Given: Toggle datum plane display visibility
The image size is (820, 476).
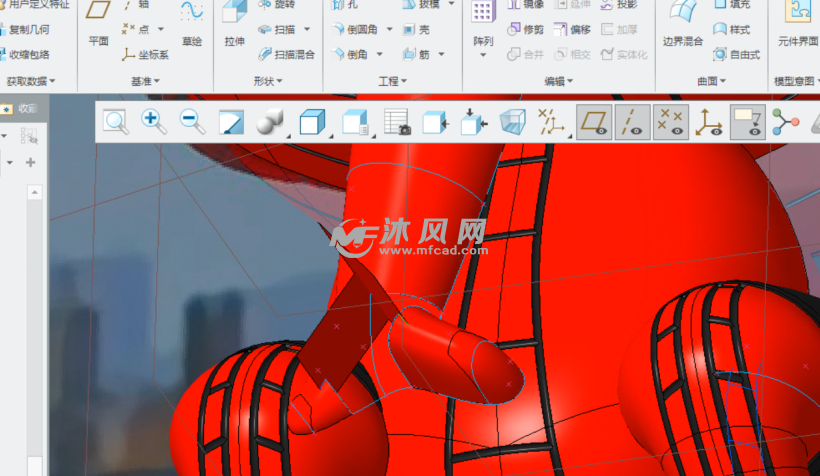Looking at the screenshot, I should point(594,122).
